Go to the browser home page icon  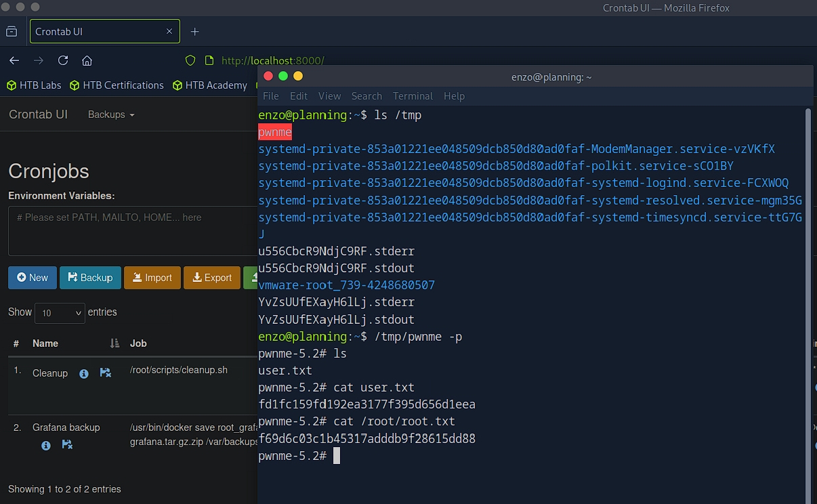(x=87, y=60)
